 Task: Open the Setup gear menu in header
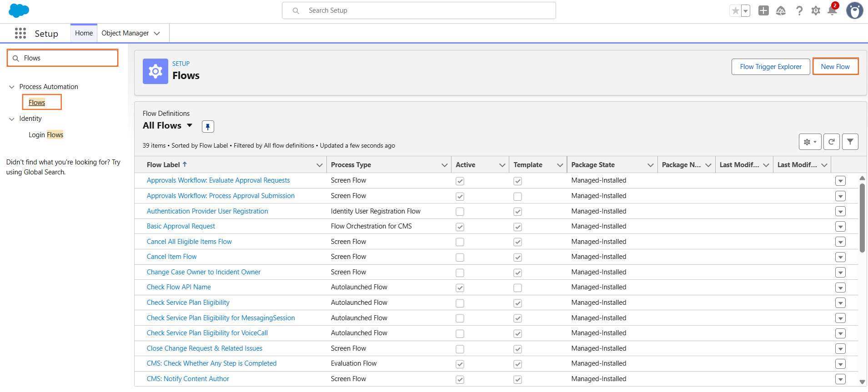tap(816, 10)
